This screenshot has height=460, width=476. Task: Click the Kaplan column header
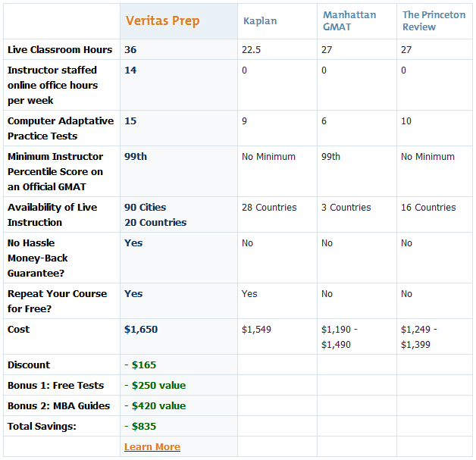coord(260,21)
